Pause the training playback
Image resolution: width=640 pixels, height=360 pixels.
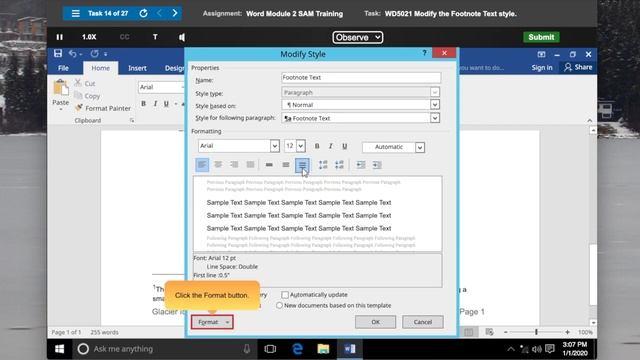click(60, 37)
